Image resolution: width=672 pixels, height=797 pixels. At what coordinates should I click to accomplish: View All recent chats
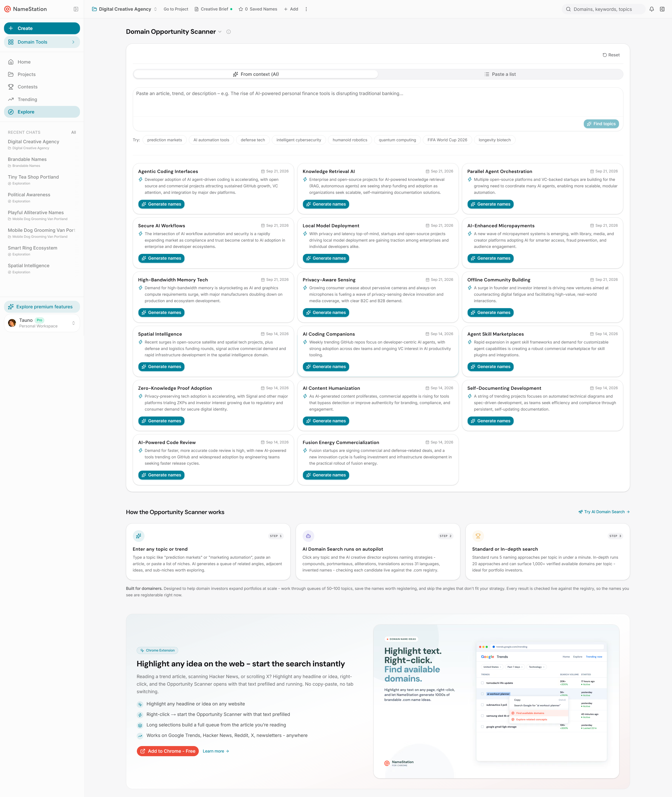[73, 132]
